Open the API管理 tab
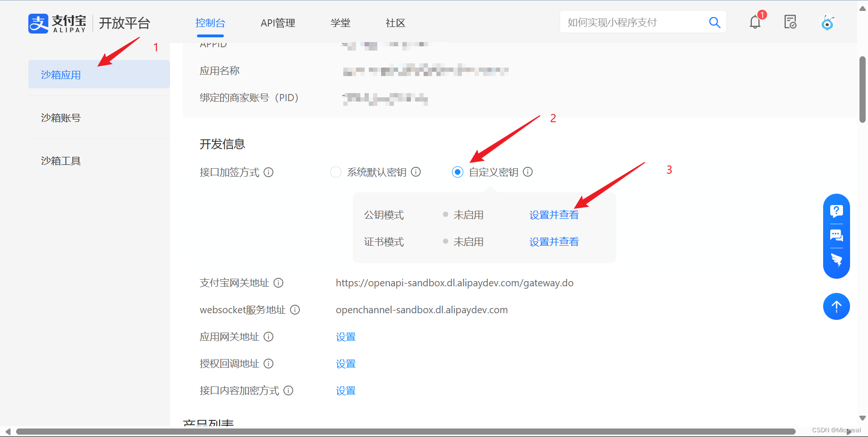 click(x=278, y=23)
